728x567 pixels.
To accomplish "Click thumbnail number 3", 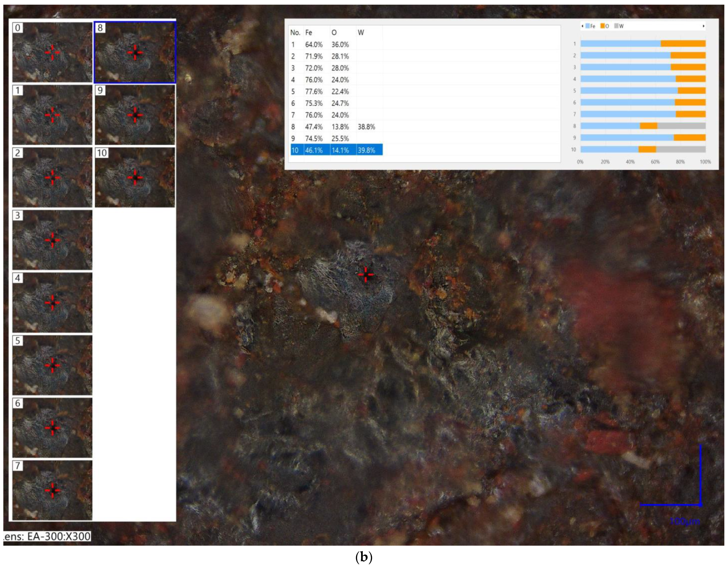I will [x=52, y=240].
